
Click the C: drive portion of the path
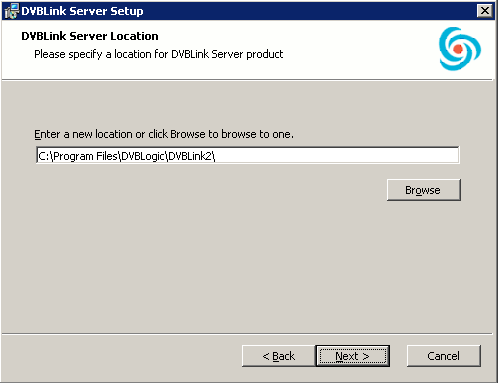[44, 156]
